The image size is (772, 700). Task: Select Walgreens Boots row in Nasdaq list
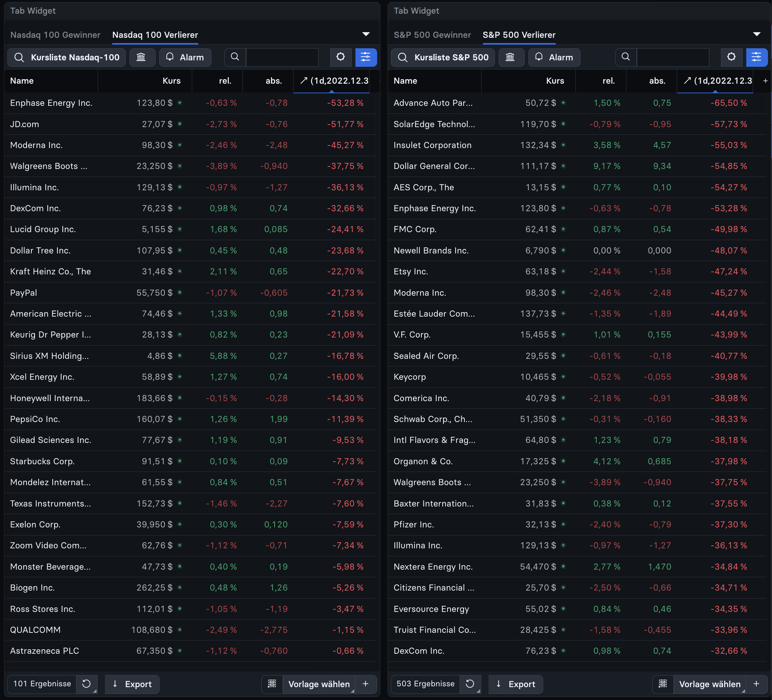coord(190,166)
